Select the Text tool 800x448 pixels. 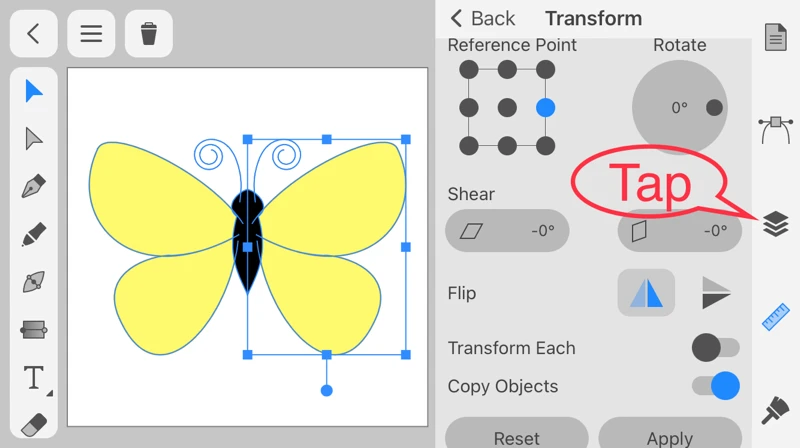pos(34,378)
